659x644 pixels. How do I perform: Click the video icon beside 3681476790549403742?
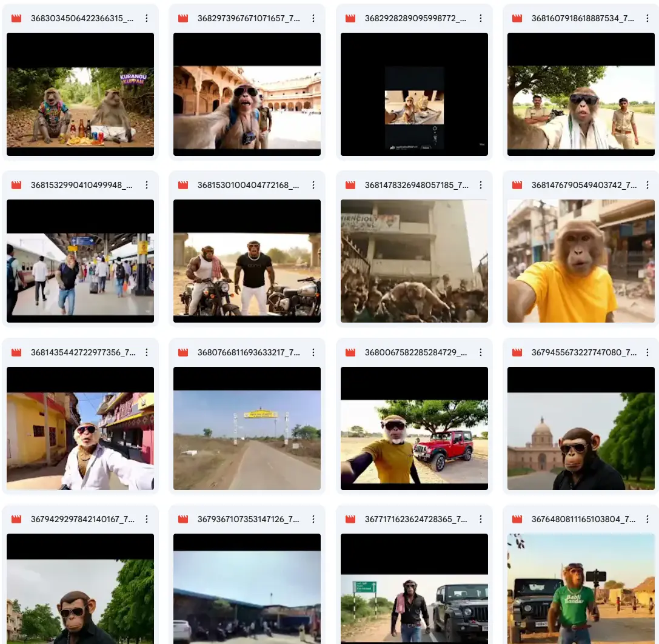517,185
